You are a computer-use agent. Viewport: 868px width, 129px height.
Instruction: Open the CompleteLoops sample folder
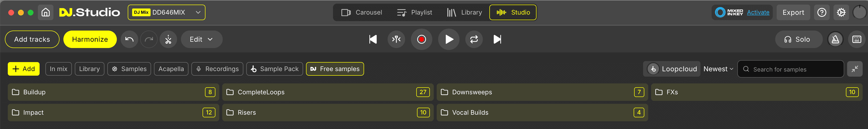pyautogui.click(x=328, y=92)
